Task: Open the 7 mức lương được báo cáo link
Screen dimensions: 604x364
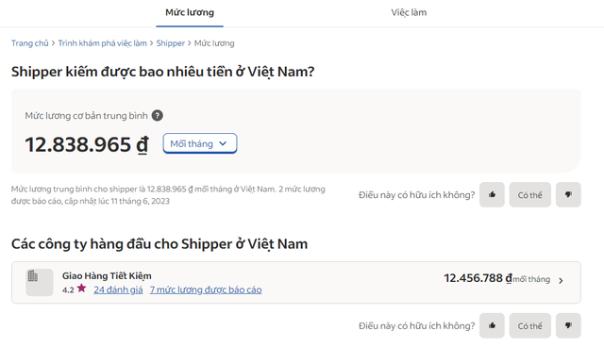Action: tap(206, 290)
